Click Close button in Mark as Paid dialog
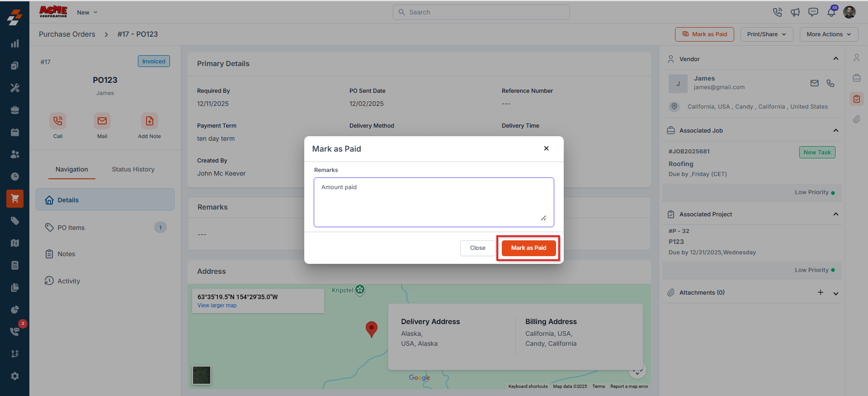Screen dimensions: 868x396 tap(477, 248)
